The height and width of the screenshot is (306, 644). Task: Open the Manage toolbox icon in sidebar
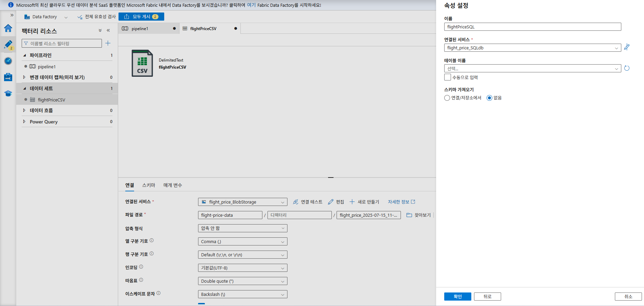coord(8,77)
